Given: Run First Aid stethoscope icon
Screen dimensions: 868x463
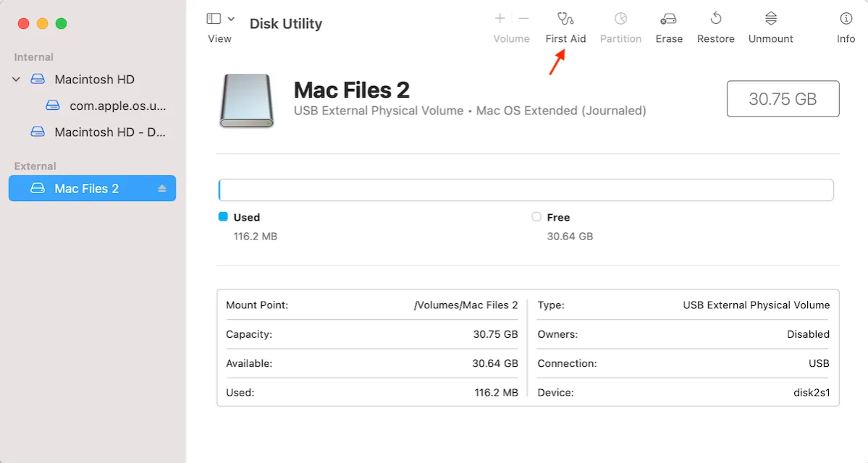Looking at the screenshot, I should point(565,19).
